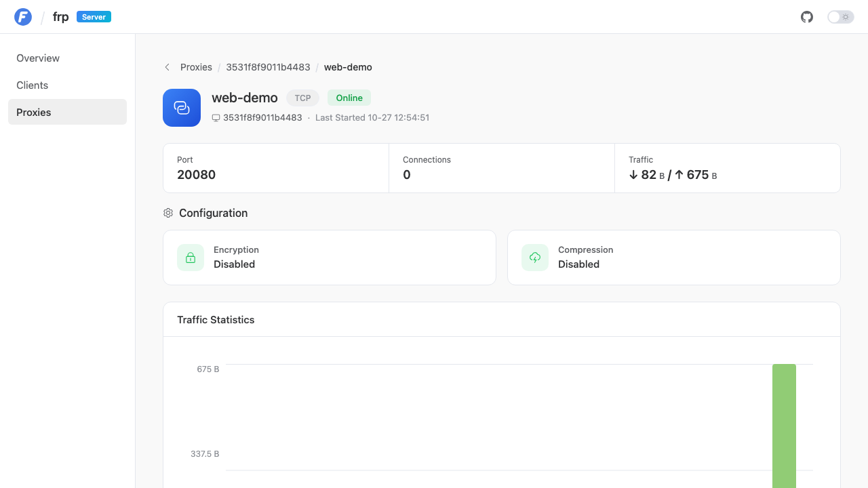Image resolution: width=868 pixels, height=488 pixels.
Task: Click the upload traffic arrow icon
Action: coord(679,175)
